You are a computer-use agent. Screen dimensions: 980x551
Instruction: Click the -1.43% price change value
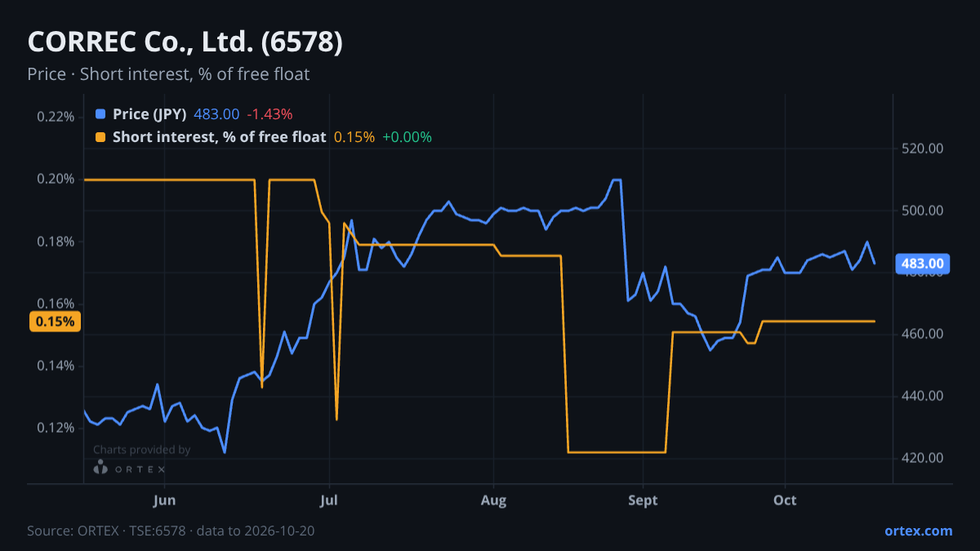[x=269, y=114]
